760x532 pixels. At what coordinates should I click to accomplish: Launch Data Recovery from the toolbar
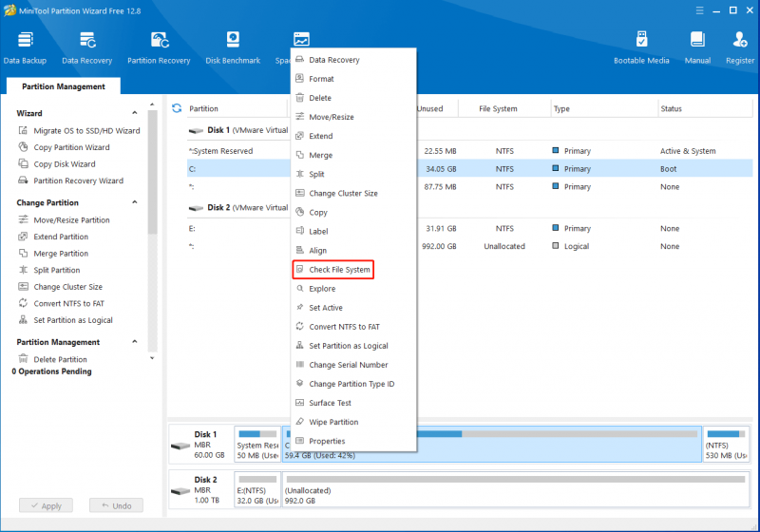[87, 47]
